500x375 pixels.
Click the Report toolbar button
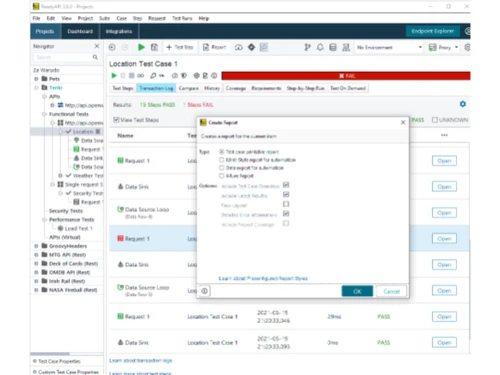214,47
